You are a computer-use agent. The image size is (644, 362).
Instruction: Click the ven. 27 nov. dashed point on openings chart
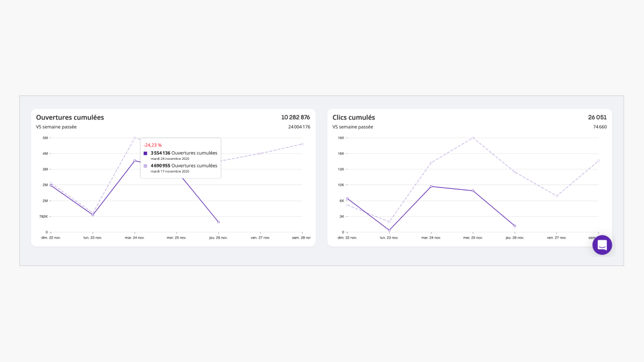pos(260,153)
